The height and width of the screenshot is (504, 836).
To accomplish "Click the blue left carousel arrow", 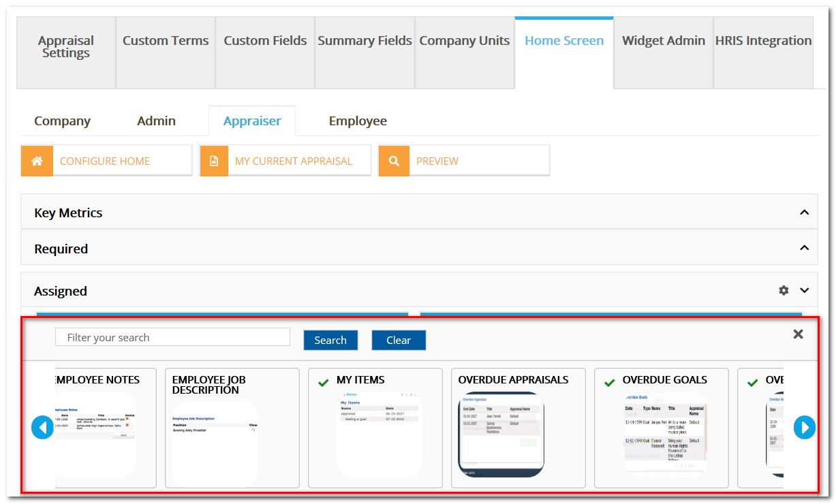I will point(42,427).
